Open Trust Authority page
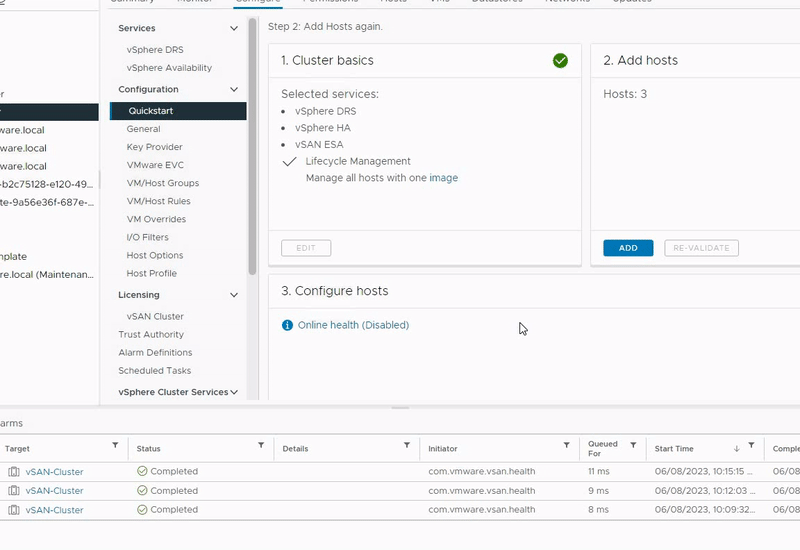Image resolution: width=800 pixels, height=550 pixels. coord(151,335)
